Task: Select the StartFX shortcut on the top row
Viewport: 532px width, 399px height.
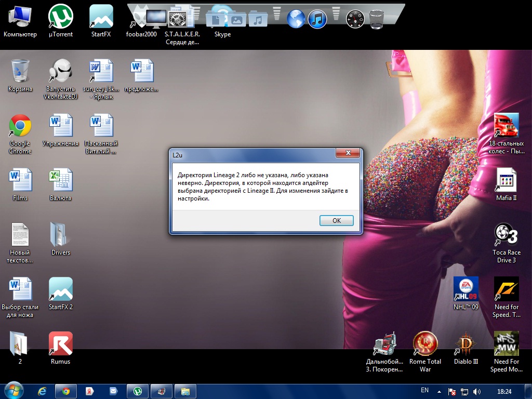Action: coord(101,20)
